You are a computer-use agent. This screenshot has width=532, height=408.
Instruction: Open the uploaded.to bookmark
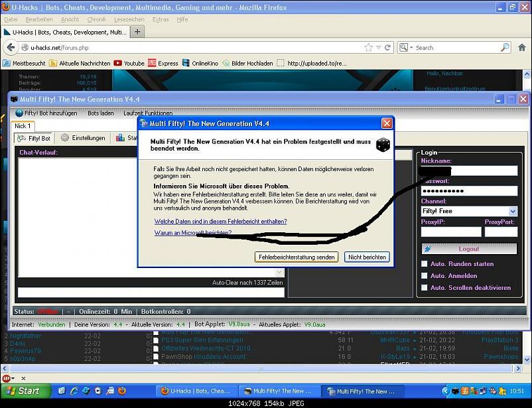(x=312, y=63)
